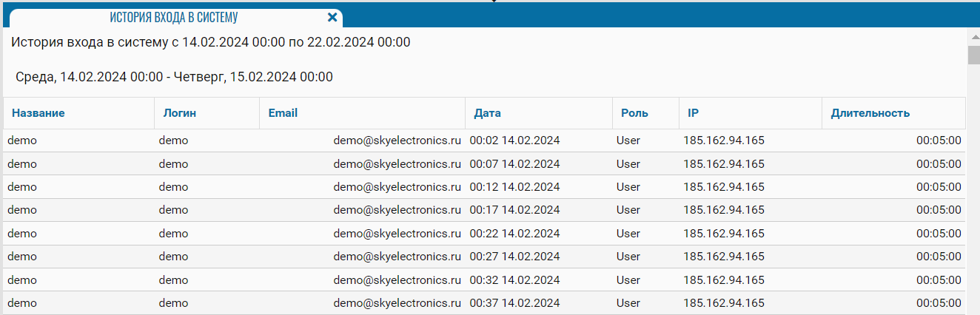Click User role in the 00:27 row
The width and height of the screenshot is (980, 315).
628,257
